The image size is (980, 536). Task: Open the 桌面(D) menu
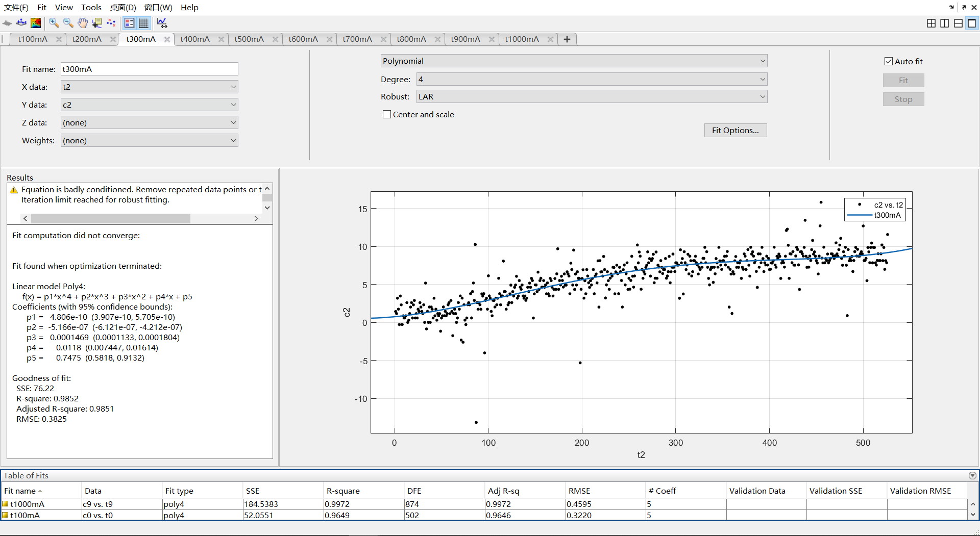[123, 7]
